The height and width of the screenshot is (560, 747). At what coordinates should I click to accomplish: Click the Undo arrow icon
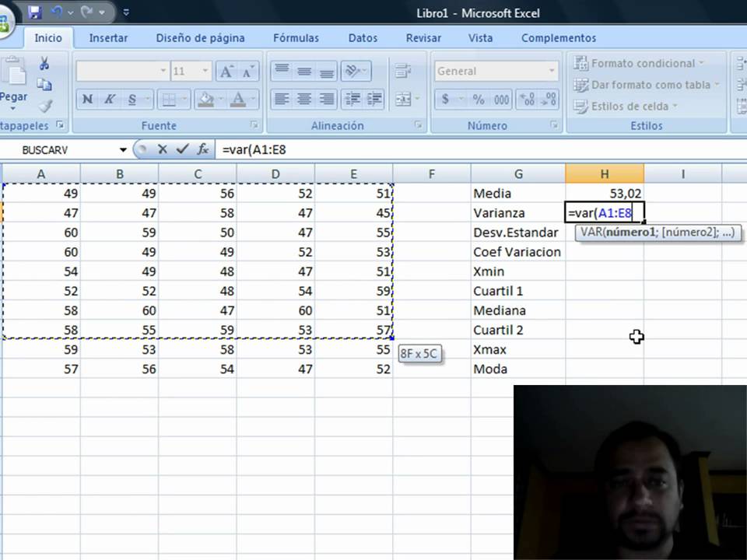(x=57, y=13)
